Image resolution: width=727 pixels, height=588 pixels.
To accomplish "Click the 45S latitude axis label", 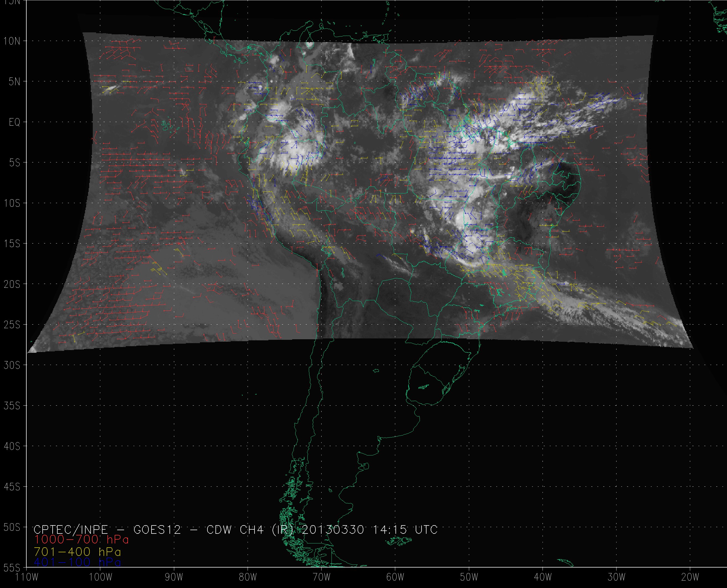I will click(x=12, y=487).
